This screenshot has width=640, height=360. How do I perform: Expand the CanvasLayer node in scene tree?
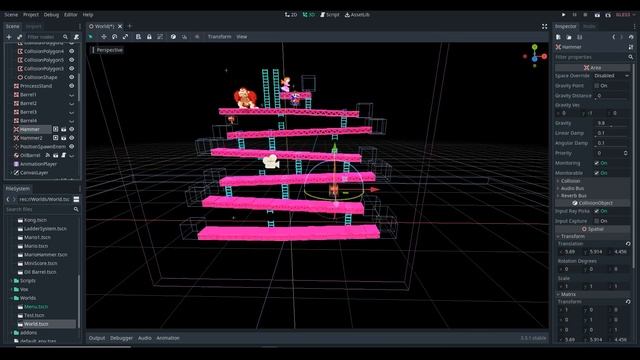pos(11,173)
